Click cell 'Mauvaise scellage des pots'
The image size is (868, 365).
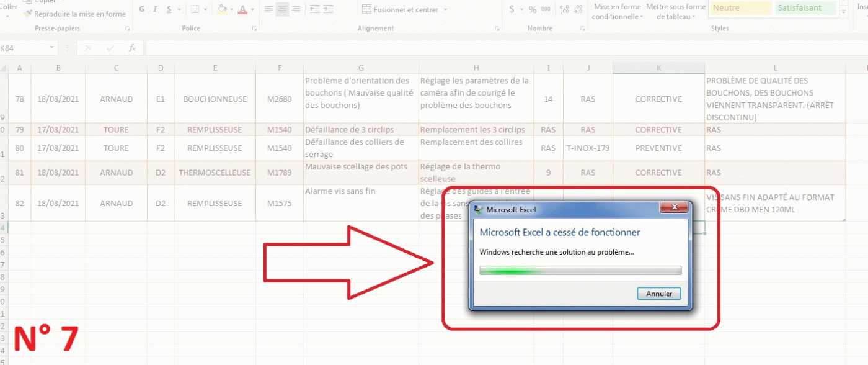coord(361,173)
